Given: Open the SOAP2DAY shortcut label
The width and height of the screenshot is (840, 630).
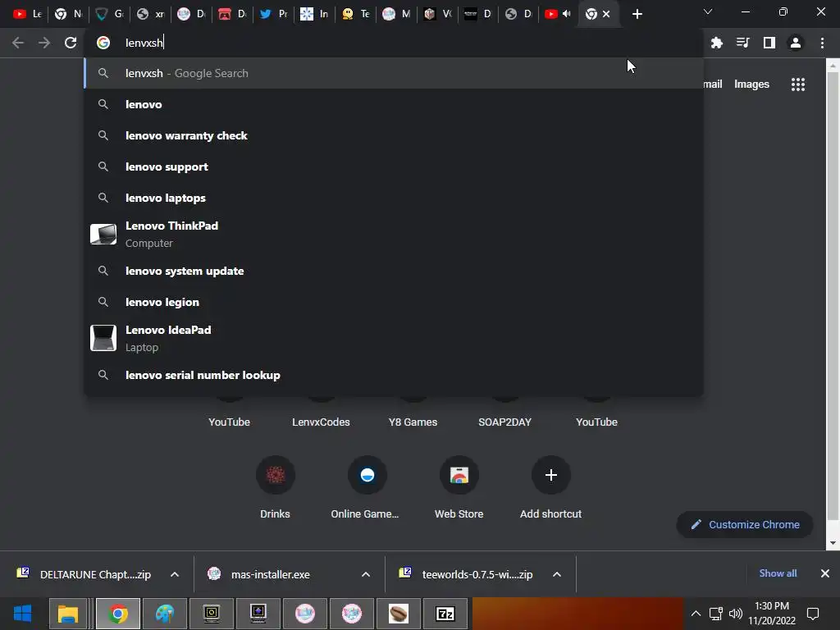Looking at the screenshot, I should [504, 422].
